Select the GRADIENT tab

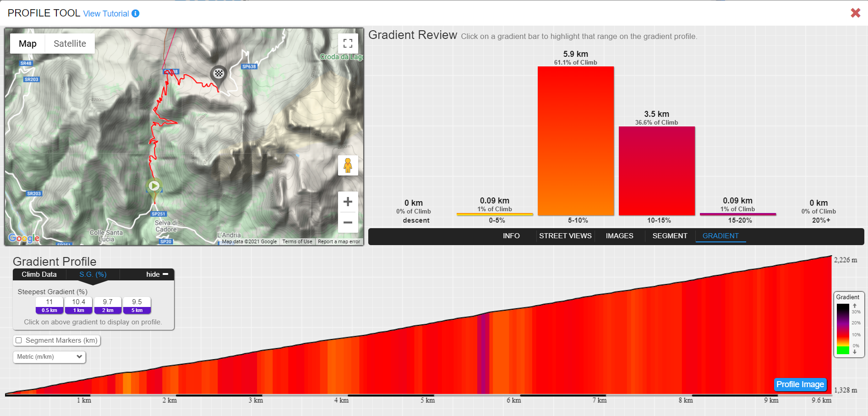721,236
